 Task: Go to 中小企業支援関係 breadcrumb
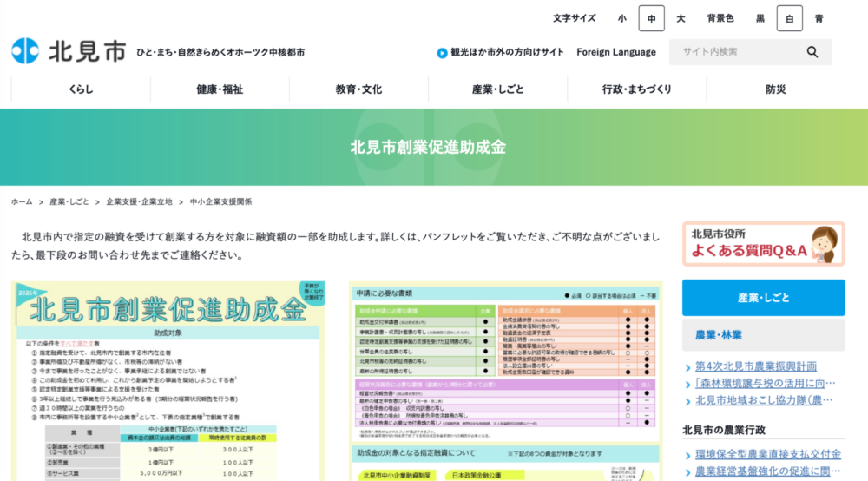[220, 202]
